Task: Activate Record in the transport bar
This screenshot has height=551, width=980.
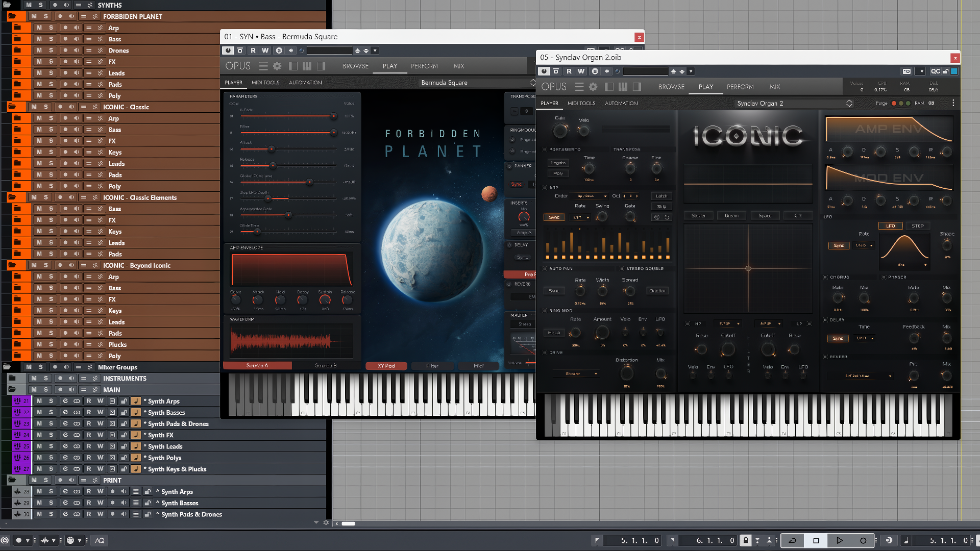Action: pyautogui.click(x=863, y=540)
